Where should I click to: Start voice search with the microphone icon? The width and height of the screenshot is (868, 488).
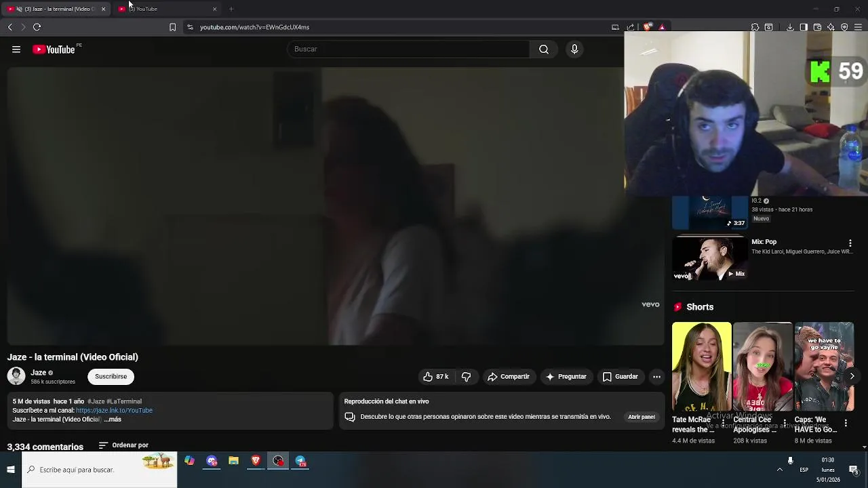[574, 49]
